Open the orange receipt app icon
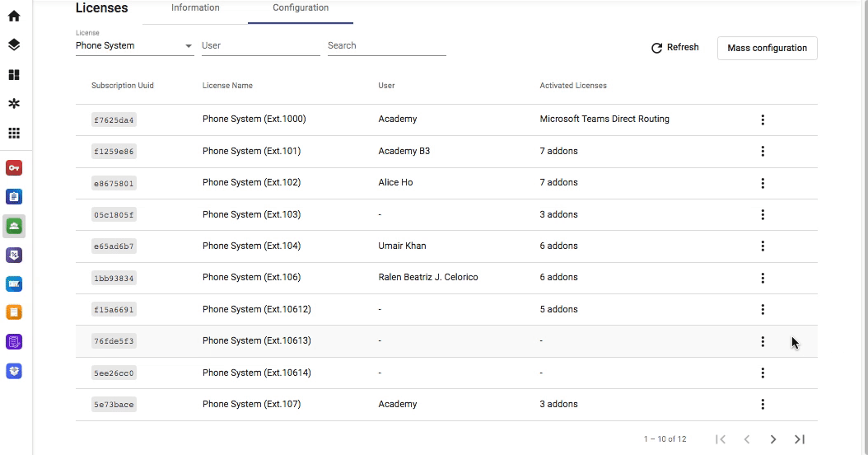Image resolution: width=868 pixels, height=455 pixels. [x=14, y=312]
